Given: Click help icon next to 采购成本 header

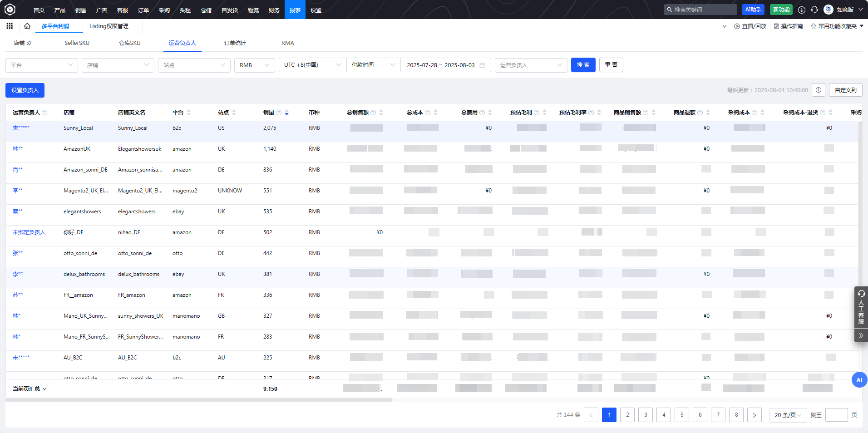Looking at the screenshot, I should (755, 113).
